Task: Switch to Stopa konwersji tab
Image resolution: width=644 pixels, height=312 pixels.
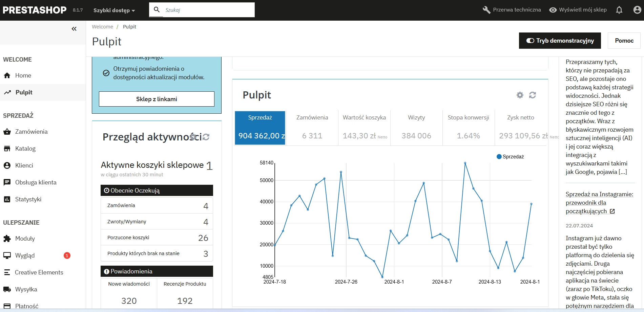Action: 468,128
